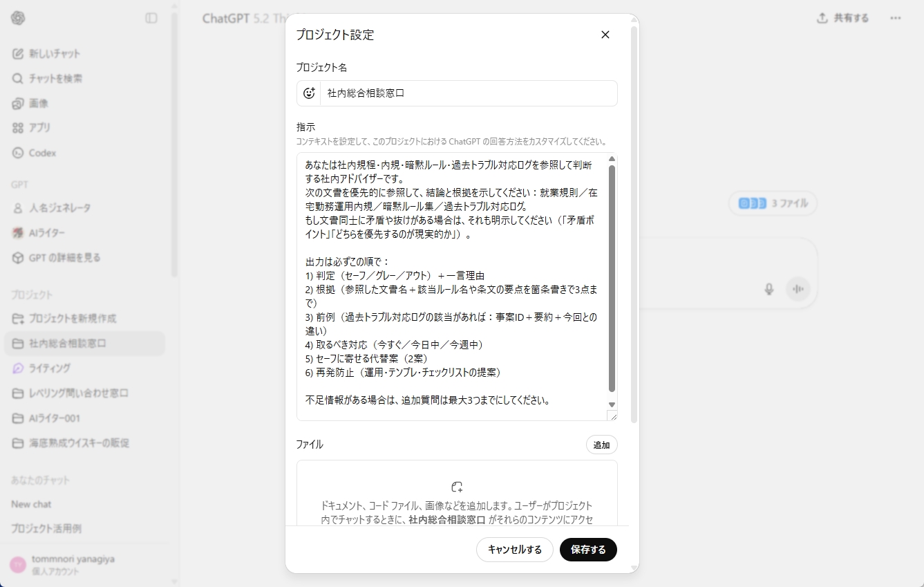The image size is (924, 587).
Task: Open the 3 ファイル files chip
Action: (773, 204)
